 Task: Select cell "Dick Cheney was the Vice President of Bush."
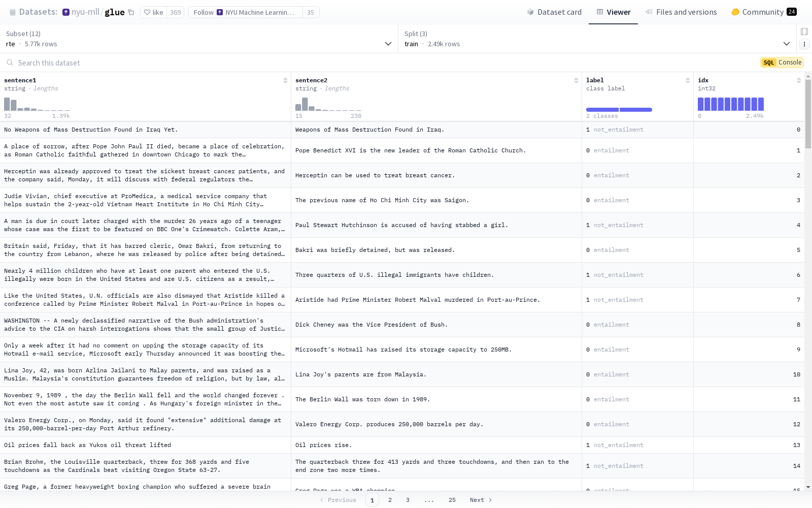436,325
